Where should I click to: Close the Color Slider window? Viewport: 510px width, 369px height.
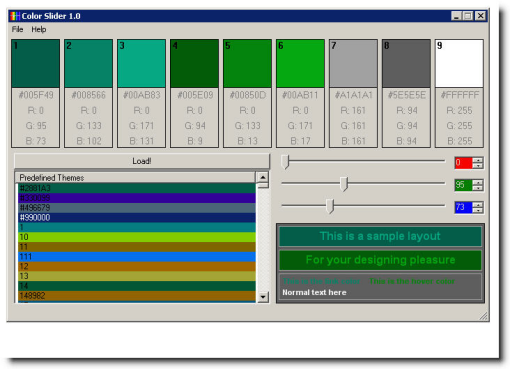[x=480, y=16]
